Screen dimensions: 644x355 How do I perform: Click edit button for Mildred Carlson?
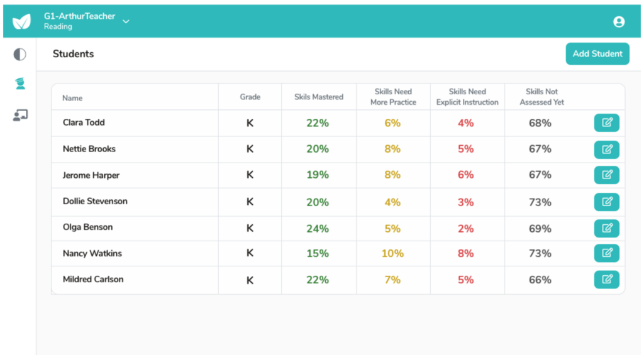pos(606,280)
